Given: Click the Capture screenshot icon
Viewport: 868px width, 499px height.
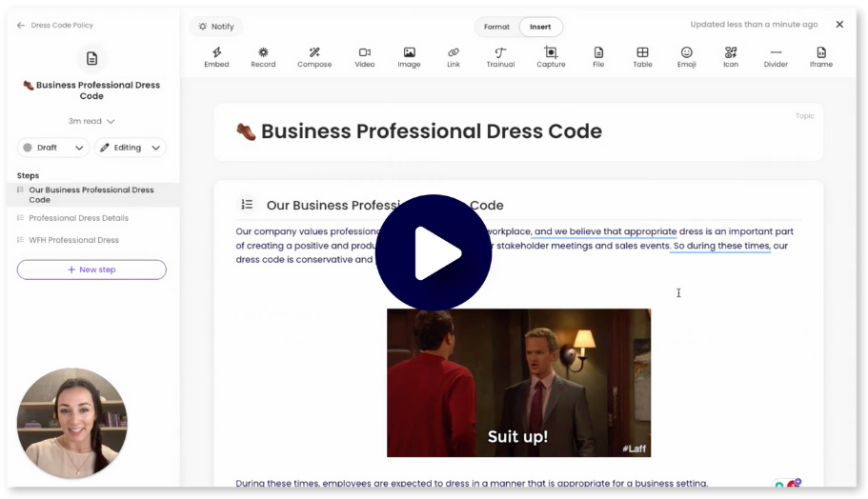Looking at the screenshot, I should click(x=551, y=53).
